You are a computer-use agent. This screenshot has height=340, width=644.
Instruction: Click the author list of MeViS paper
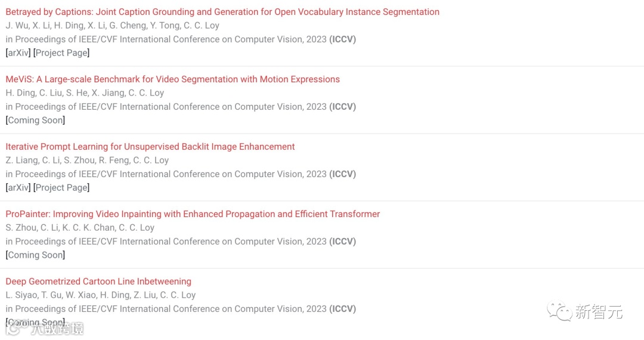click(85, 93)
